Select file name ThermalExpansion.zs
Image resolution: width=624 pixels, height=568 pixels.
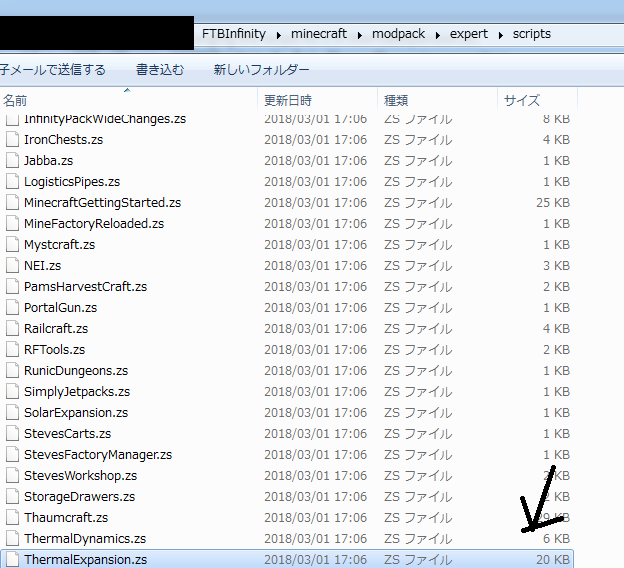tap(86, 560)
